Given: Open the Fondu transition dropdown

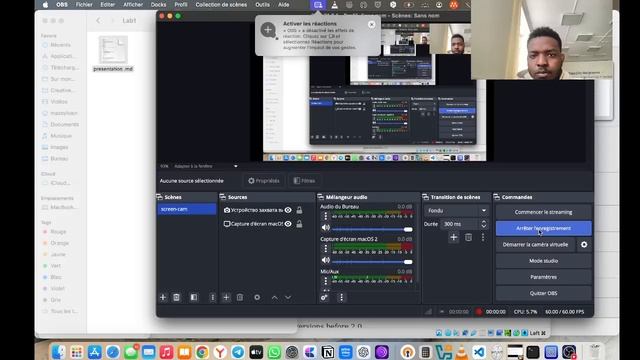Looking at the screenshot, I should 457,211.
